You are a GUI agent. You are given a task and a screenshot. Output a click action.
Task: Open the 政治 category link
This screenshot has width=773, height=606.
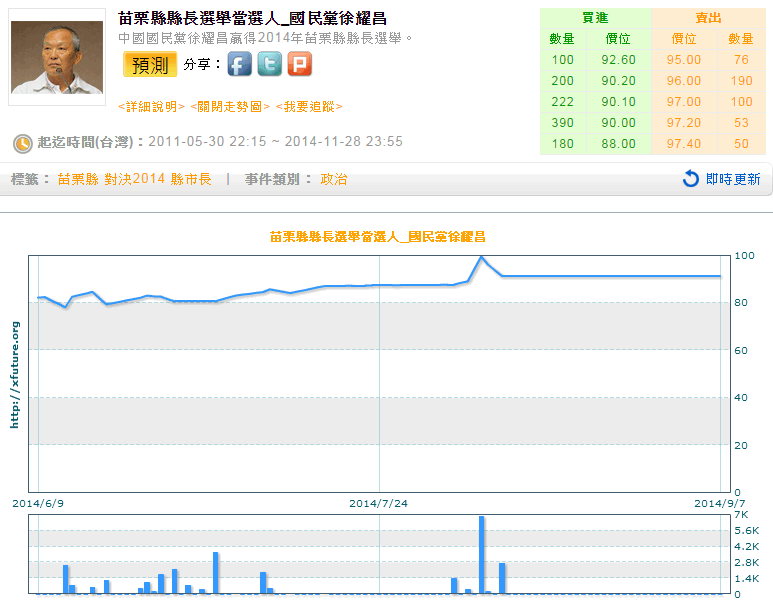(334, 179)
